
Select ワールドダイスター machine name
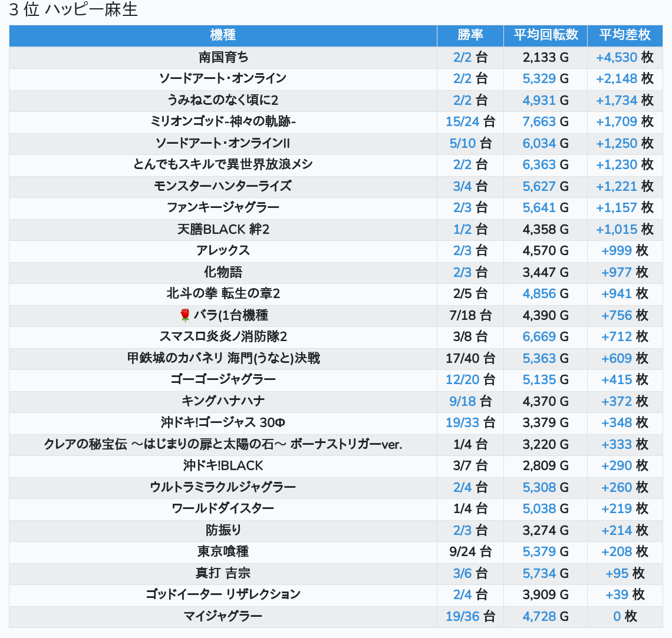[223, 509]
